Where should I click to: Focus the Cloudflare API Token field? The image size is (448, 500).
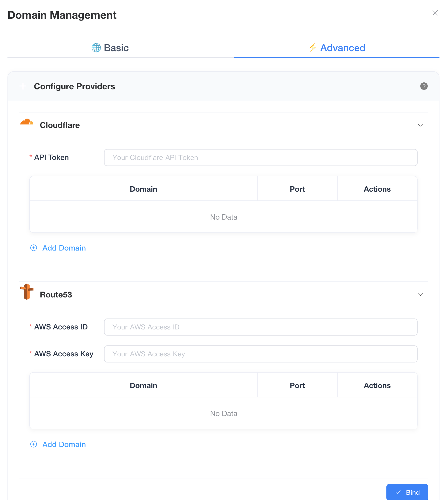(x=261, y=158)
